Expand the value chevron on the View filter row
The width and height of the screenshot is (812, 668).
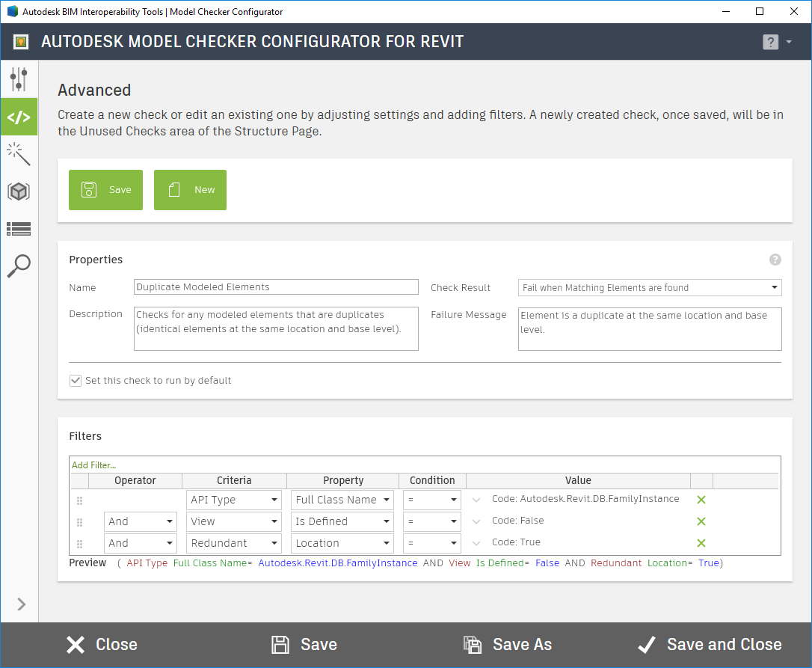point(476,521)
